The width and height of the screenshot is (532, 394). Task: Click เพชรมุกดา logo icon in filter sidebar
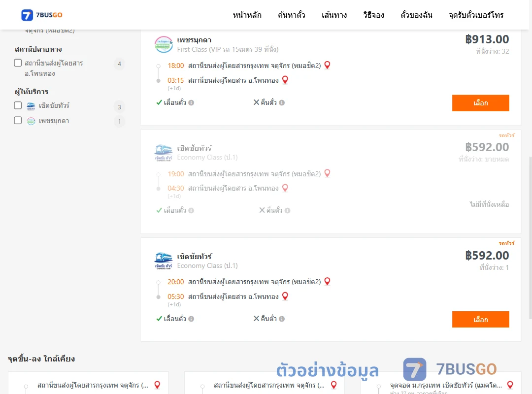[x=31, y=121]
